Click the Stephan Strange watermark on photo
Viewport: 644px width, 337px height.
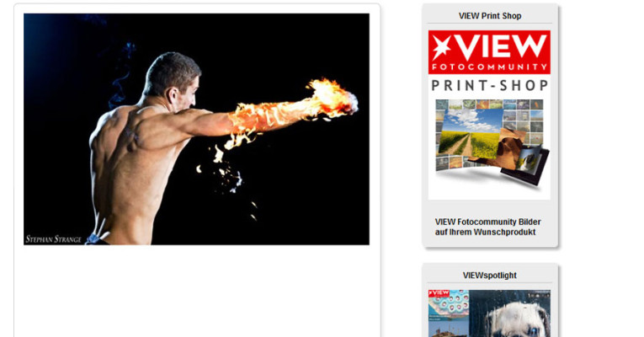(53, 238)
